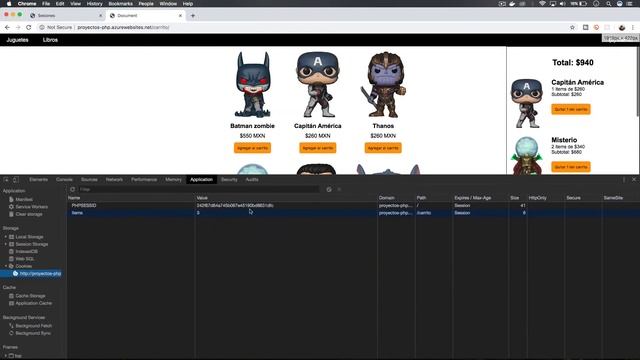Toggle the DevTools device toolbar icon

(x=16, y=180)
